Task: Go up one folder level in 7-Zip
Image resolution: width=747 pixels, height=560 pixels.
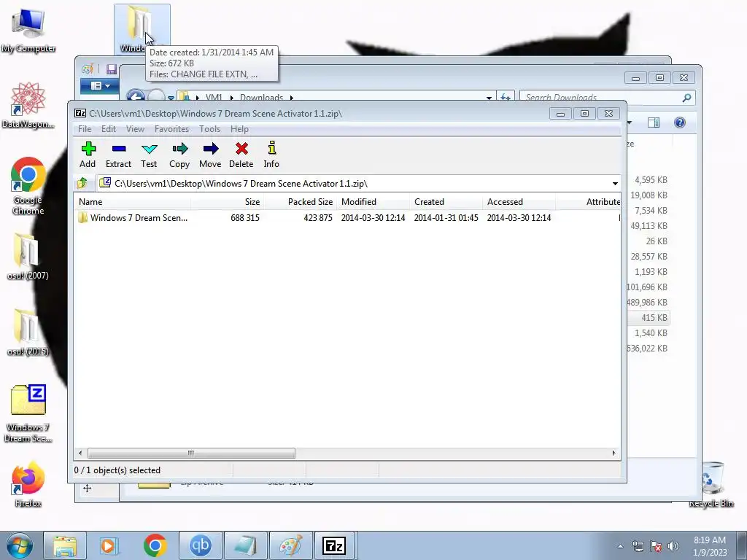Action: [82, 183]
